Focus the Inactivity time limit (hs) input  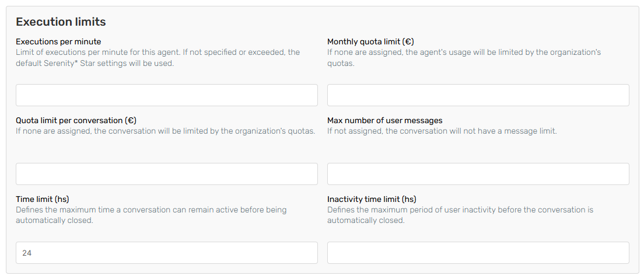coord(478,253)
